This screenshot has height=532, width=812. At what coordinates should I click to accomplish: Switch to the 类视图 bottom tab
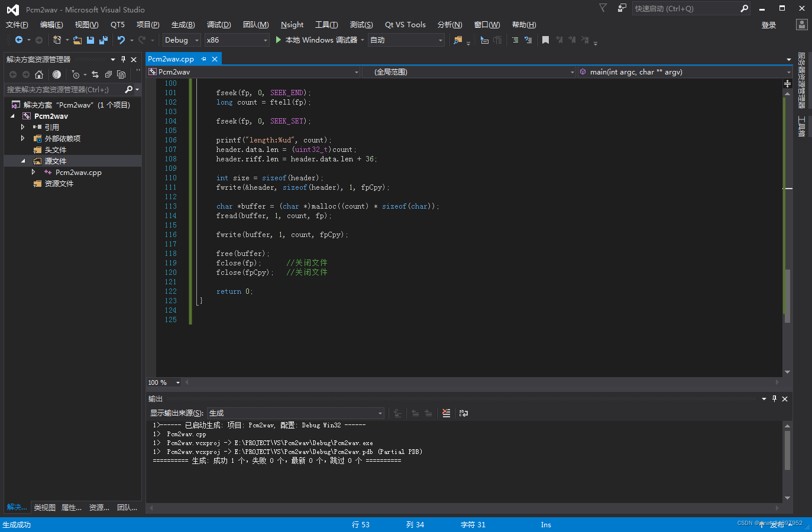45,508
